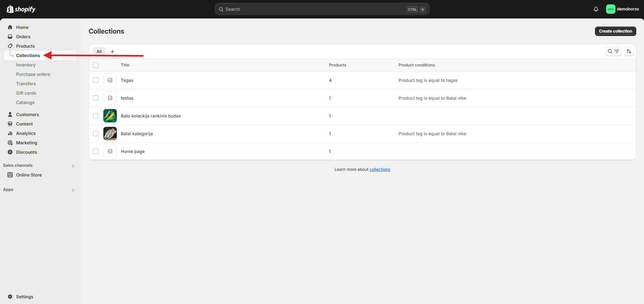This screenshot has width=644, height=304.
Task: Click the Shopify logo
Action: (x=21, y=9)
